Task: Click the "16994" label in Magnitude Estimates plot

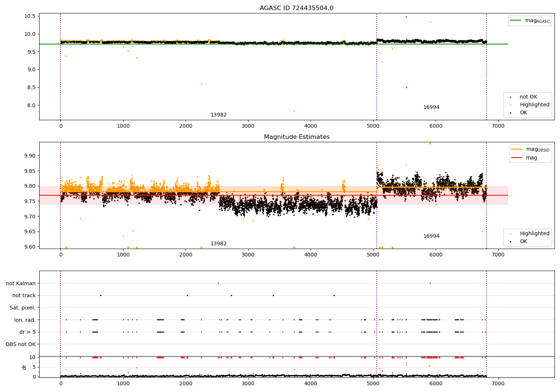Action: click(431, 236)
